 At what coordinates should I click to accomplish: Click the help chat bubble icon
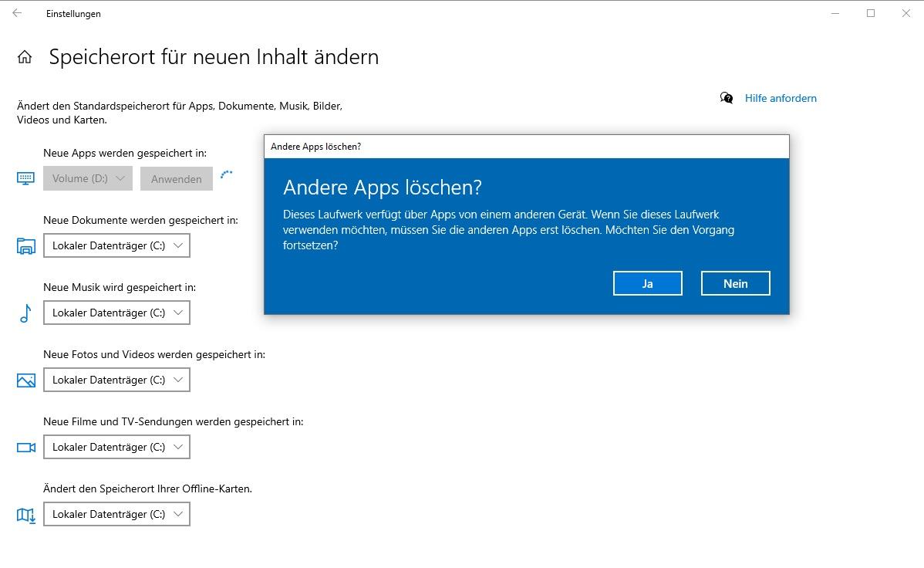click(727, 98)
